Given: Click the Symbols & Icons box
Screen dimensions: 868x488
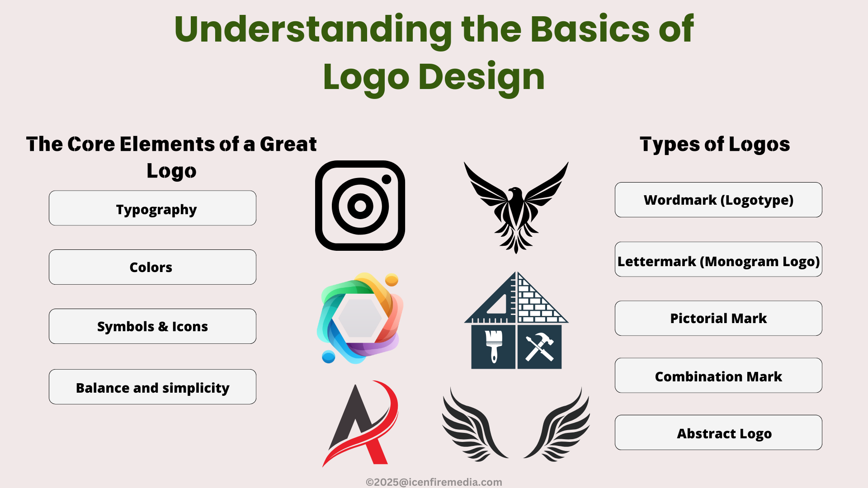Looking at the screenshot, I should point(152,326).
